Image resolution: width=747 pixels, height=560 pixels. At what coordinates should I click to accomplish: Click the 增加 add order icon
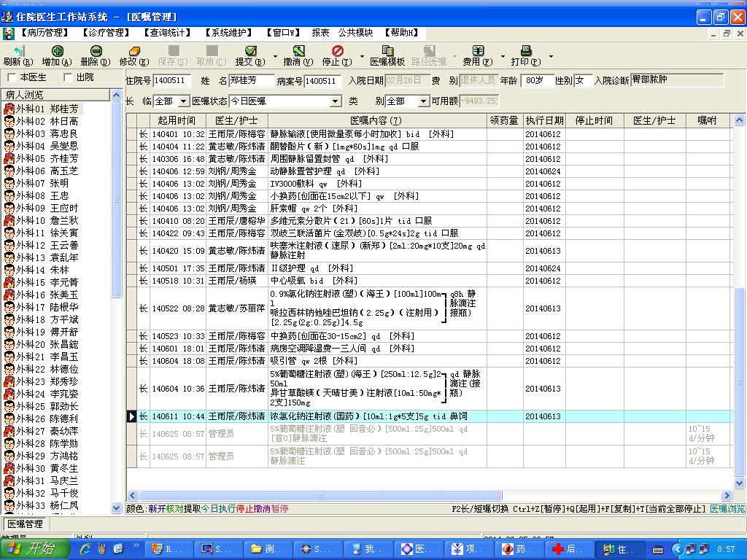click(57, 51)
